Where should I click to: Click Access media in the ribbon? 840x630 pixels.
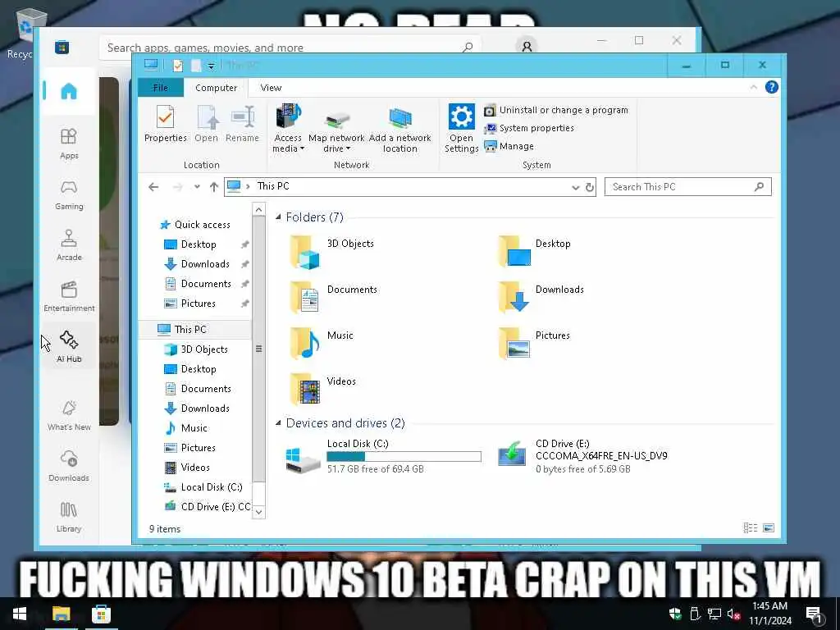(x=288, y=129)
